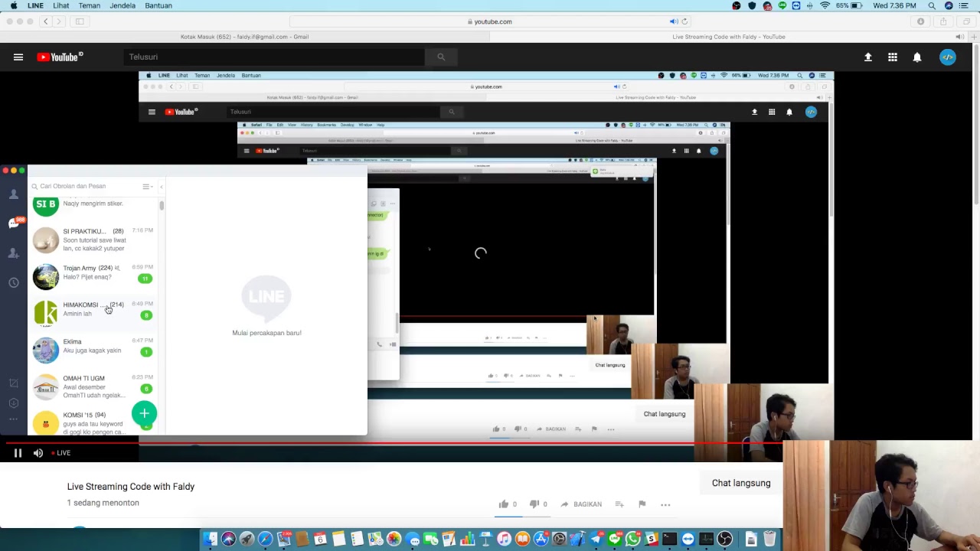Open Chat langsung live chat panel
The image size is (980, 551).
click(741, 483)
